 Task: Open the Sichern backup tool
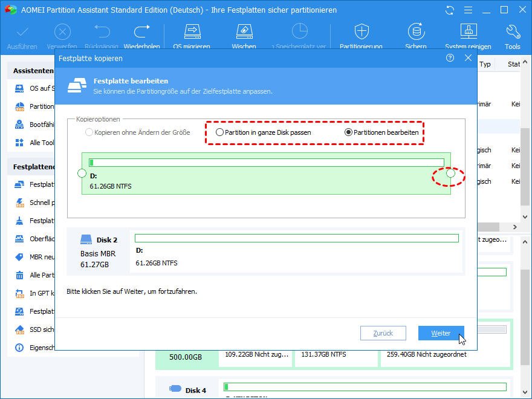417,31
